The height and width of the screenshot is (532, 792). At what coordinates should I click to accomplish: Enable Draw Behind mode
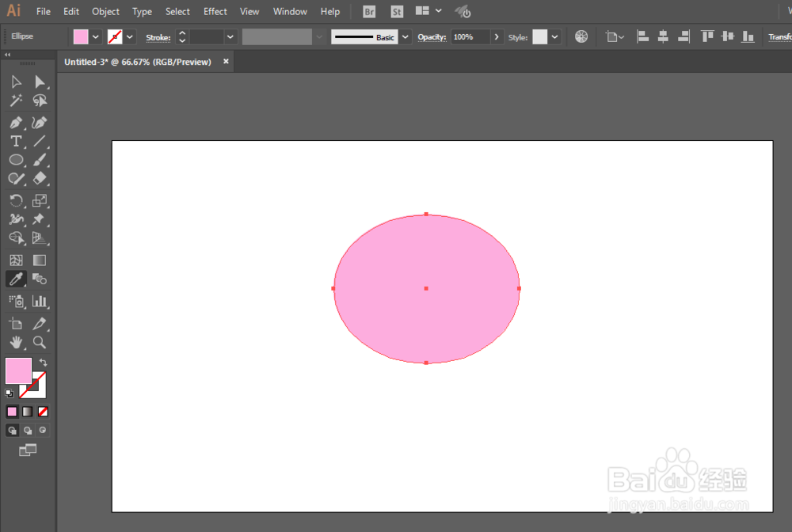click(x=27, y=431)
